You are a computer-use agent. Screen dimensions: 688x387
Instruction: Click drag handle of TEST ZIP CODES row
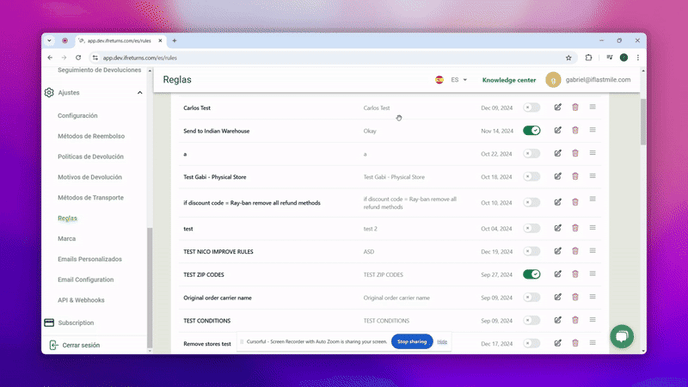click(592, 274)
